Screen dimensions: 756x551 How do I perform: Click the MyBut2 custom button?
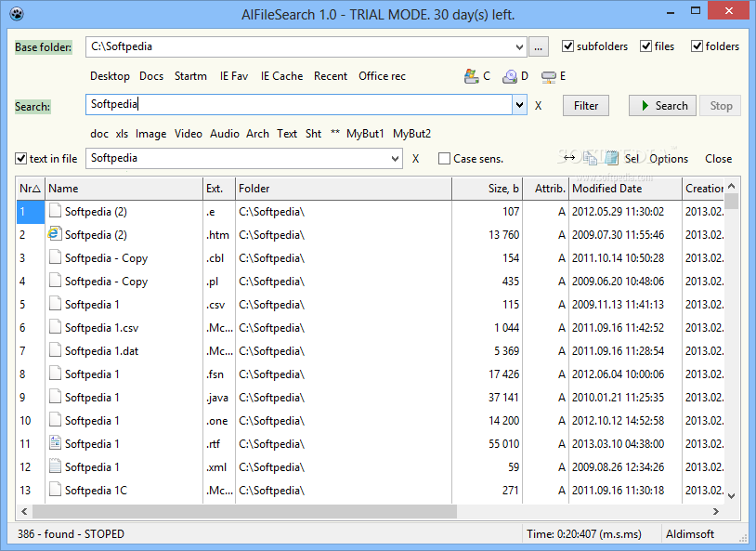411,134
